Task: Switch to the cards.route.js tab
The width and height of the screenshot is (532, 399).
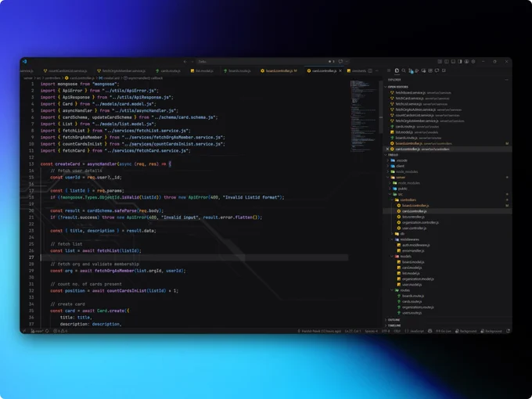Action: [168, 70]
